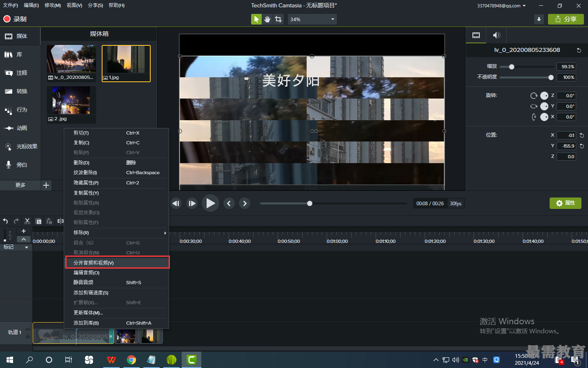588x368 pixels.
Task: Open the 库 library panel
Action: click(x=20, y=55)
